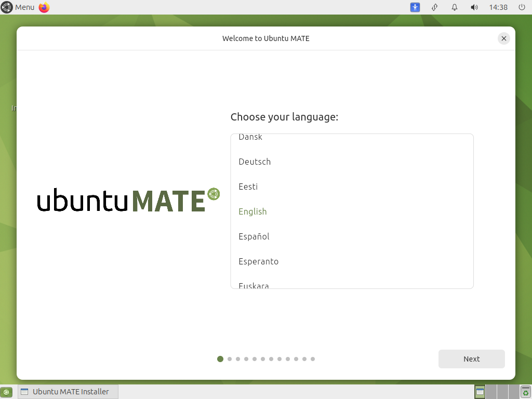Click the network connection indicator
Image resolution: width=532 pixels, height=399 pixels.
(435, 7)
